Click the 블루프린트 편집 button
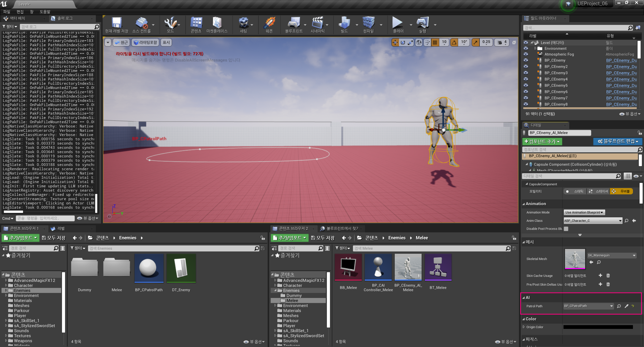 618,141
